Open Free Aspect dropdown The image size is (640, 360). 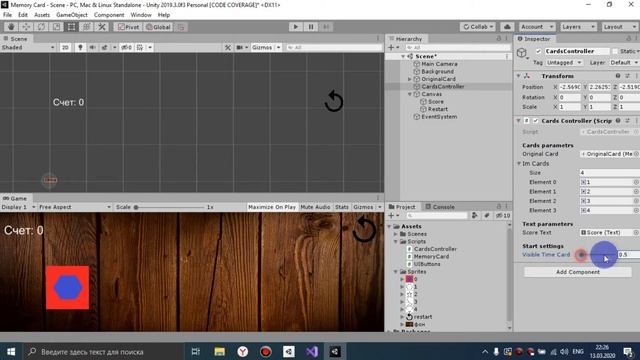74,207
